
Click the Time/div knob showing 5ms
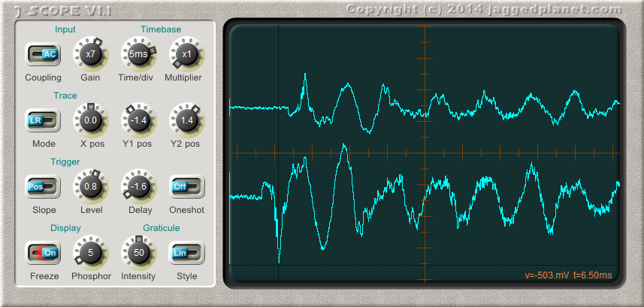pos(138,54)
